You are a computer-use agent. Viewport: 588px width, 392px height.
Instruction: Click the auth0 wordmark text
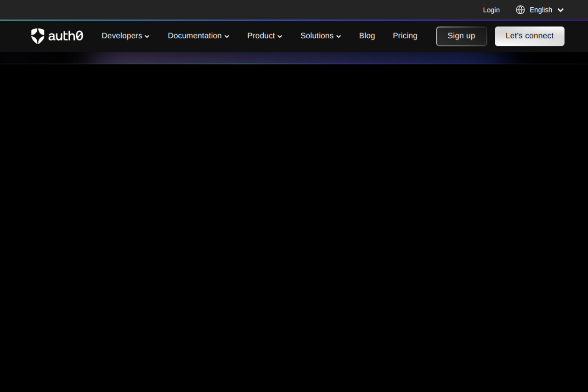pos(66,36)
